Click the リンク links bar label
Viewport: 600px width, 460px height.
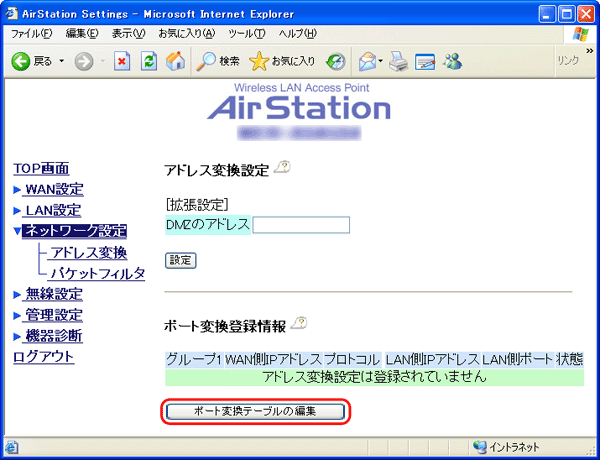(568, 60)
